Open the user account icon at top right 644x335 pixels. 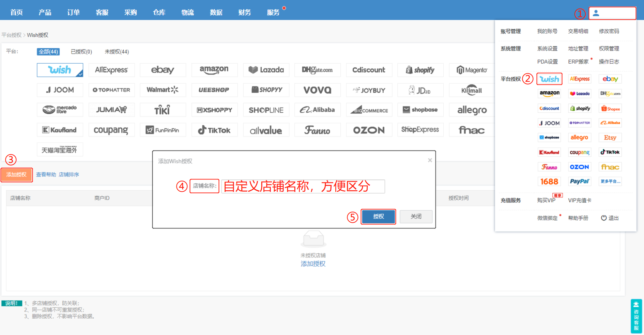coord(596,13)
